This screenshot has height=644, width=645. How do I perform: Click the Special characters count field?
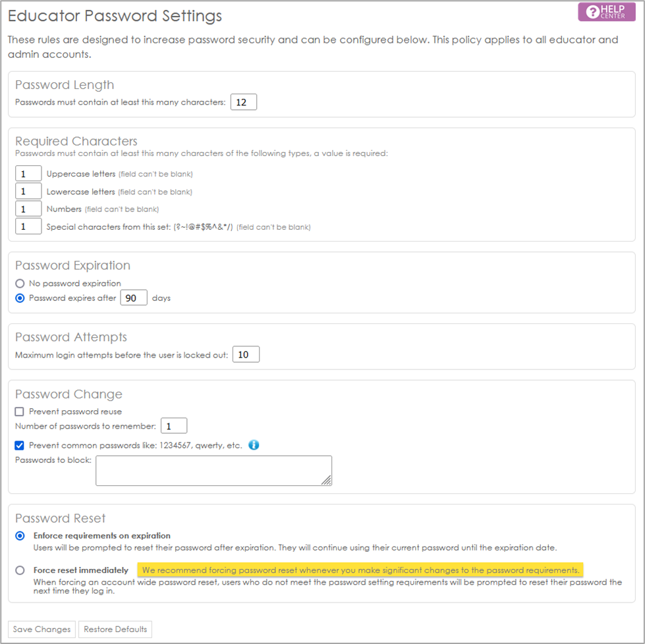point(28,227)
